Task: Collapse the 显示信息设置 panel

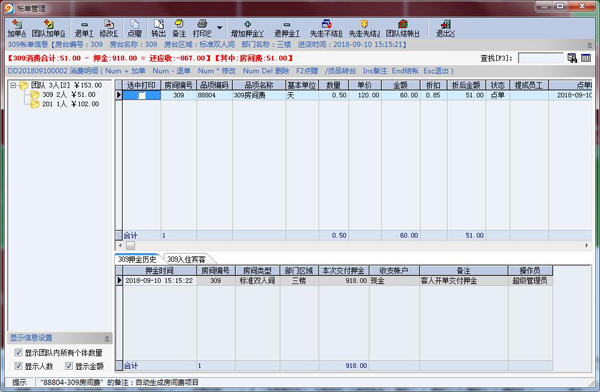Action: pyautogui.click(x=107, y=338)
